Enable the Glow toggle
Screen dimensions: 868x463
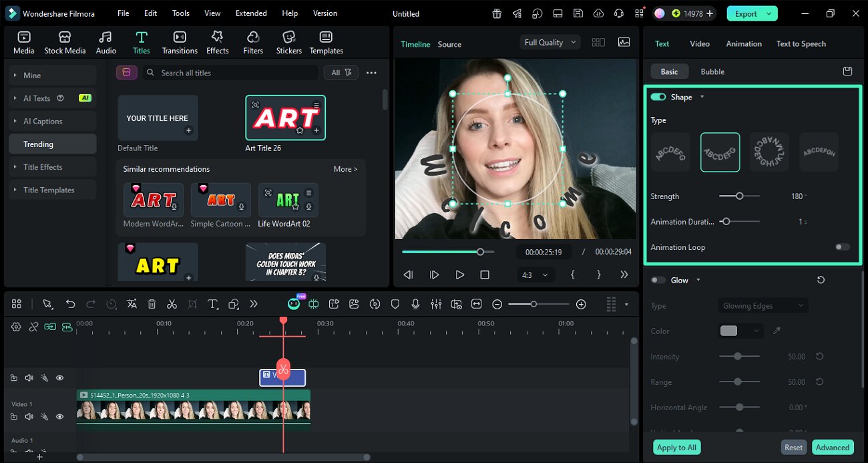click(658, 280)
